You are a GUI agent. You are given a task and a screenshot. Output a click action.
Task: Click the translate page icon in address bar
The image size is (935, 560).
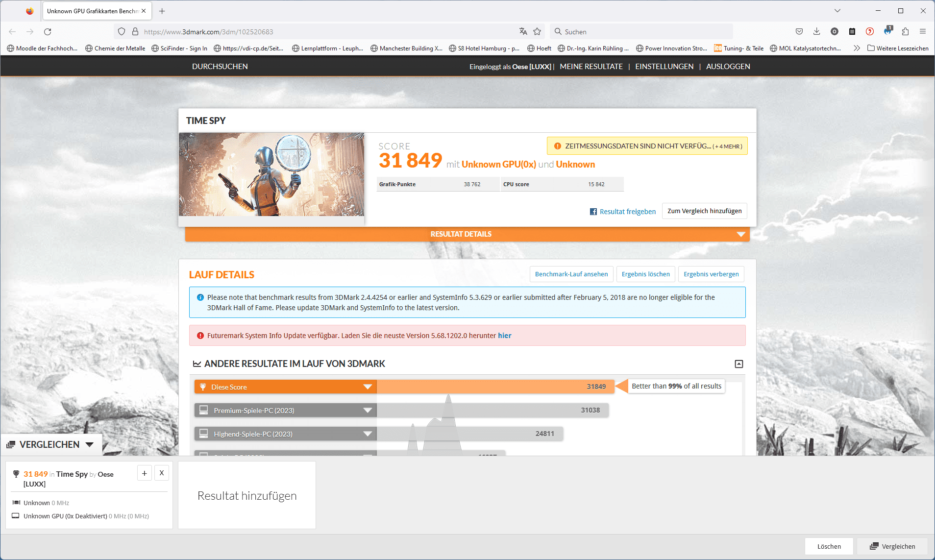tap(523, 31)
